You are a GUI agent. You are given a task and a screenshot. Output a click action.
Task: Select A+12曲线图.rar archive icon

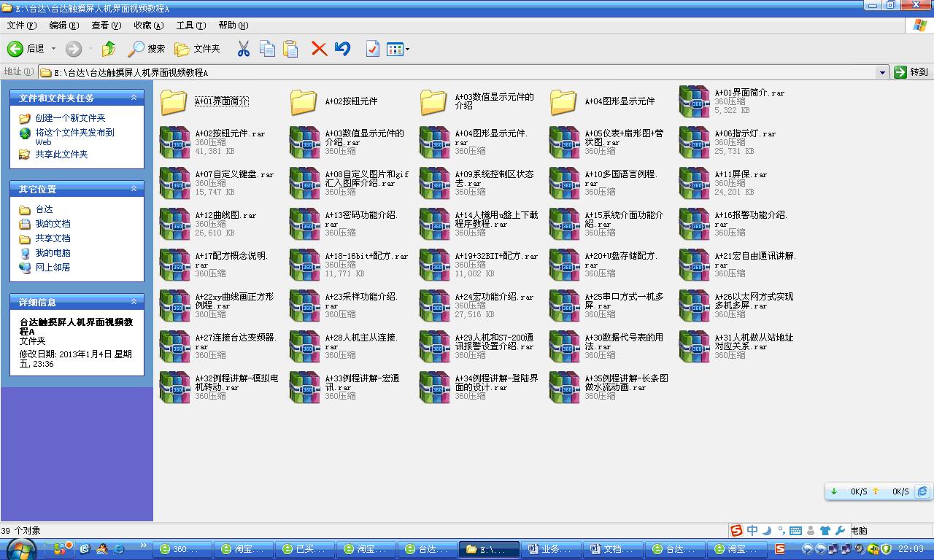point(174,224)
